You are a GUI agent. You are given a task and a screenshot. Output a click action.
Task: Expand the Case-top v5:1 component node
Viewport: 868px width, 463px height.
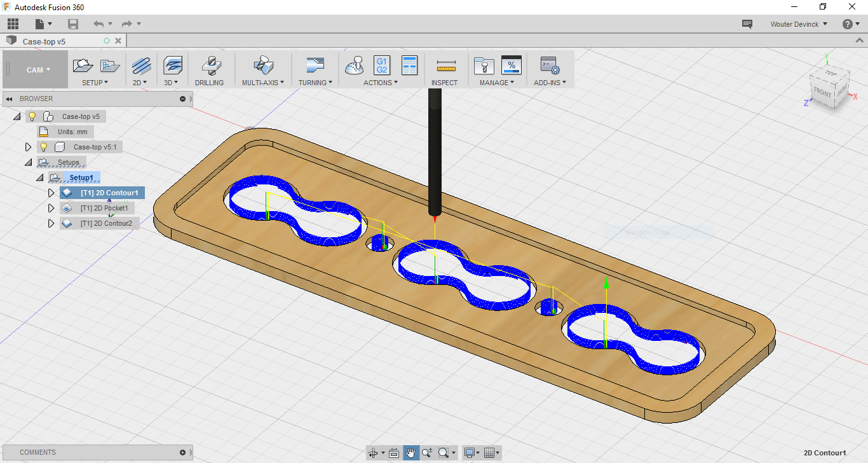coord(29,147)
